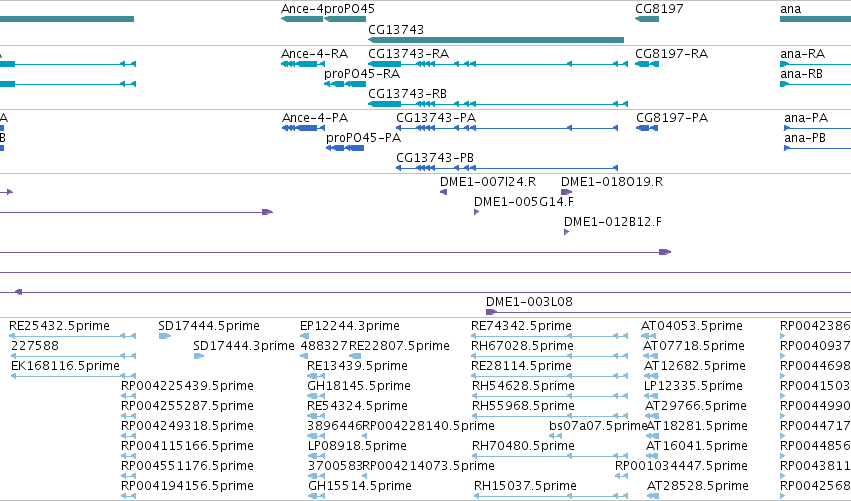Open the bs07a07.5prime EST label
The width and height of the screenshot is (851, 501).
point(598,426)
